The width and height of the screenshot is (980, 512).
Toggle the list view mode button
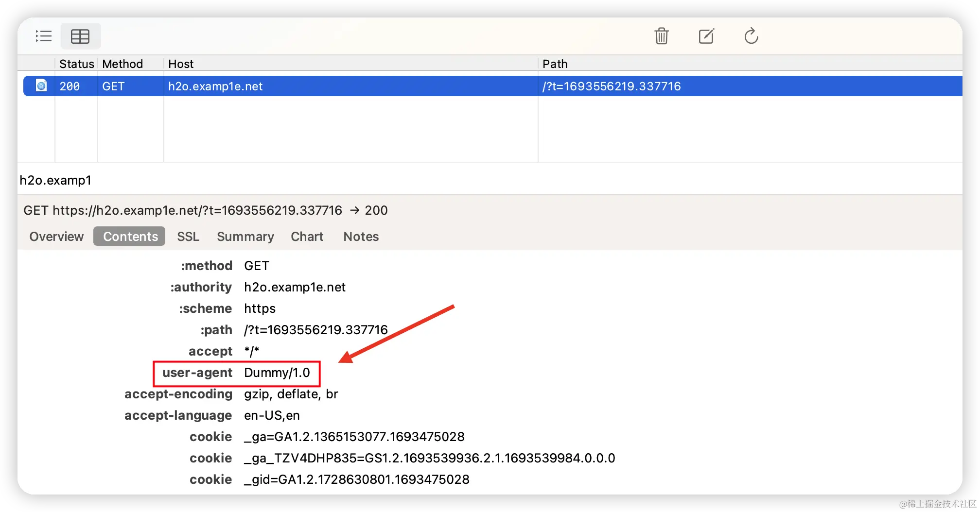[43, 36]
